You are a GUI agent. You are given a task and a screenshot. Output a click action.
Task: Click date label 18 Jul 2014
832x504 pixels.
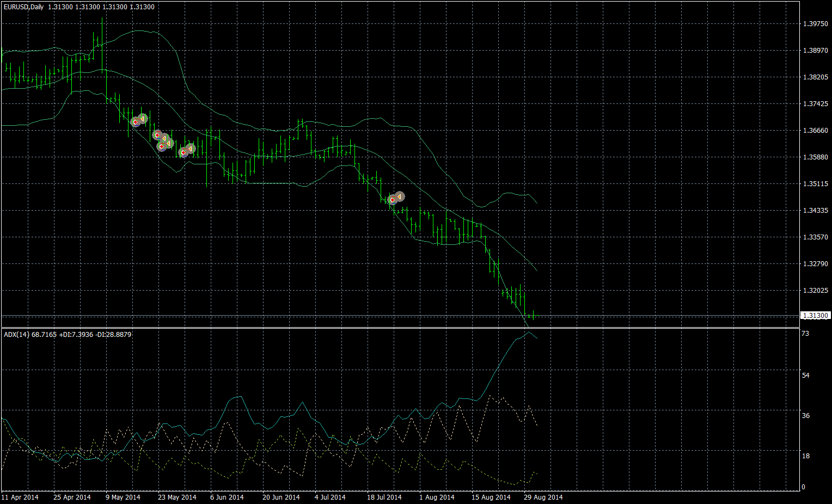coord(384,497)
